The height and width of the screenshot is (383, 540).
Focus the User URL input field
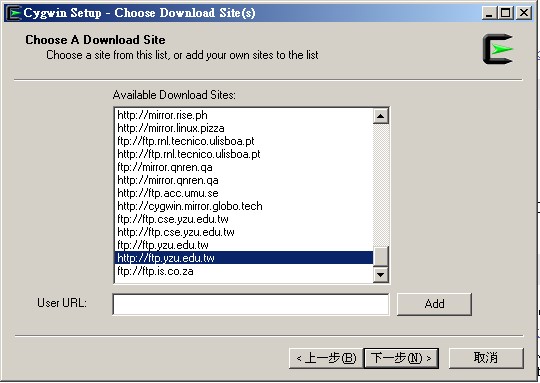[x=251, y=304]
